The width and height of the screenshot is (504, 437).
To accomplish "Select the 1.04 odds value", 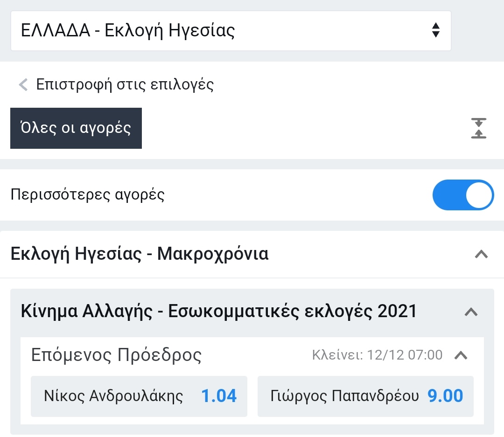I will pos(219,396).
